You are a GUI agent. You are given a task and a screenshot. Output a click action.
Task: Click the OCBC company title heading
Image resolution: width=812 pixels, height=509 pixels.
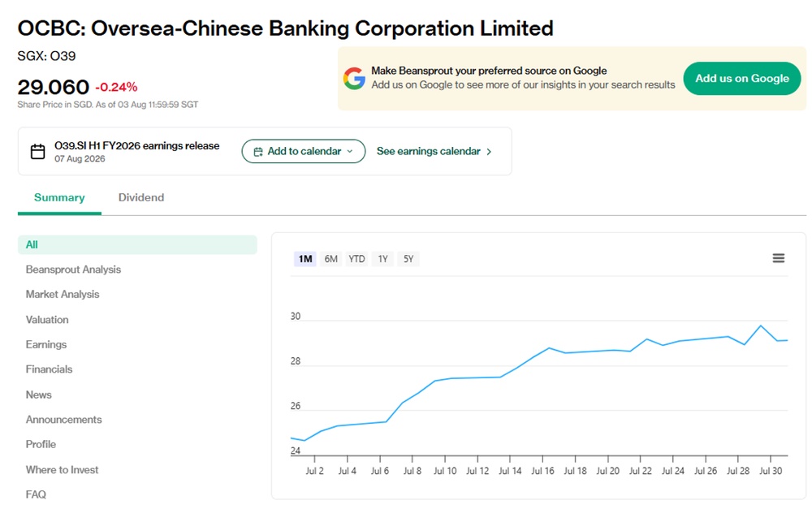(285, 28)
